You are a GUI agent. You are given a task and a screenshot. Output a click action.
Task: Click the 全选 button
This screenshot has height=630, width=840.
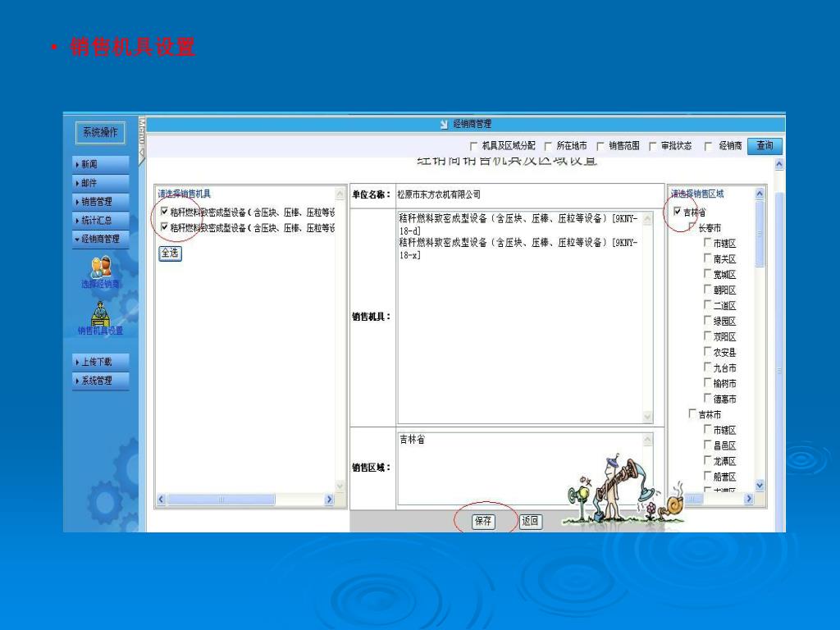click(x=171, y=253)
